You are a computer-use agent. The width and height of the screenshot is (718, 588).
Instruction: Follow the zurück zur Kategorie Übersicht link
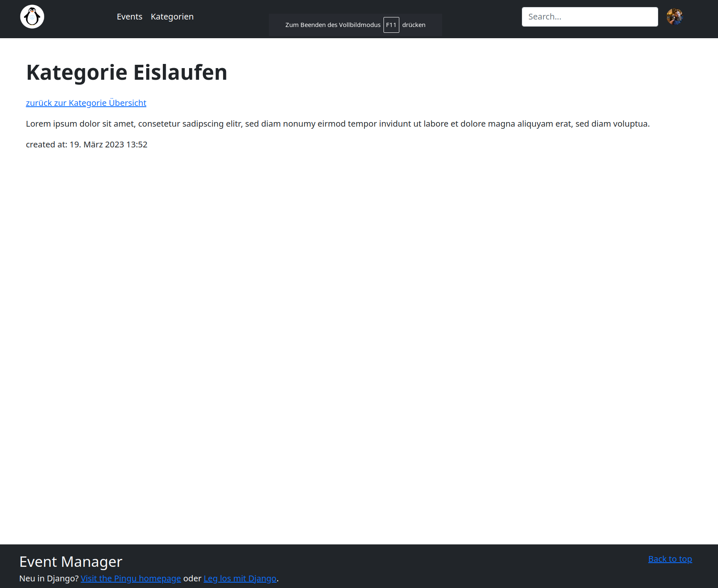click(x=86, y=103)
